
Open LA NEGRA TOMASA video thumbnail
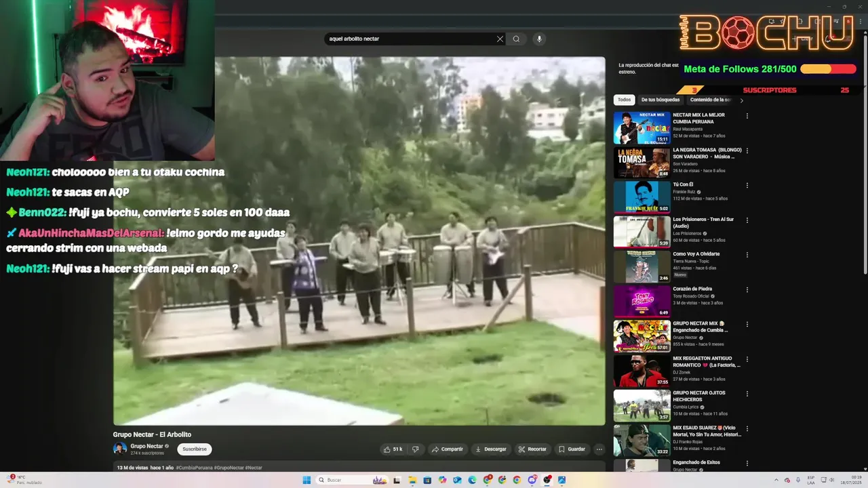click(x=642, y=162)
